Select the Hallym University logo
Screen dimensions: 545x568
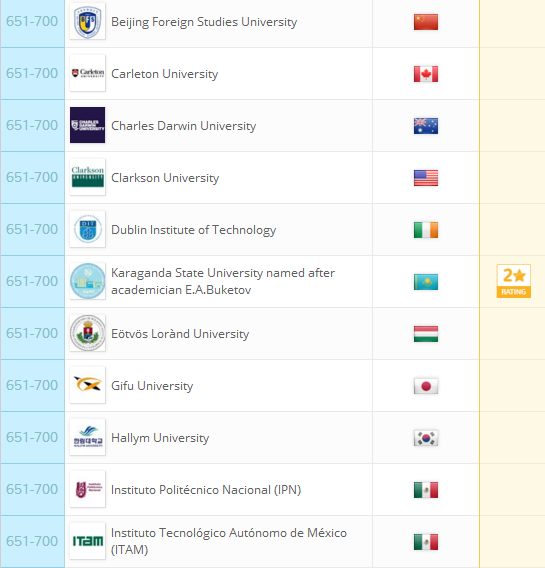click(87, 437)
